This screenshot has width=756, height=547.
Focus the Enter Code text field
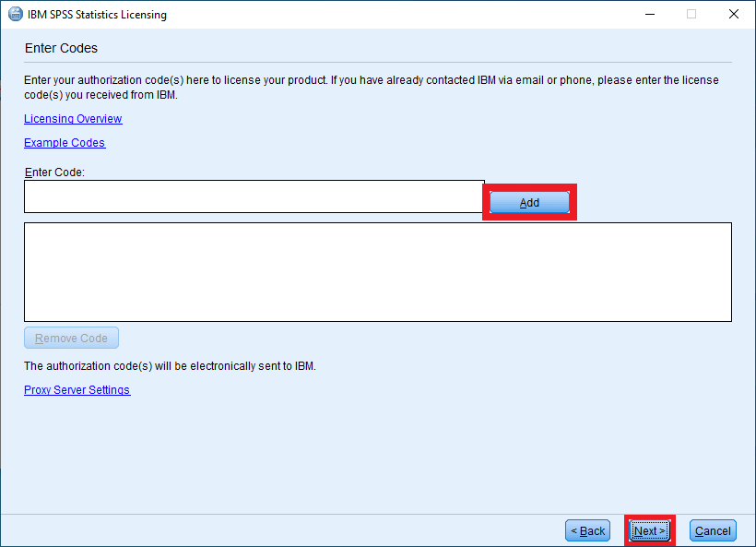pos(254,196)
